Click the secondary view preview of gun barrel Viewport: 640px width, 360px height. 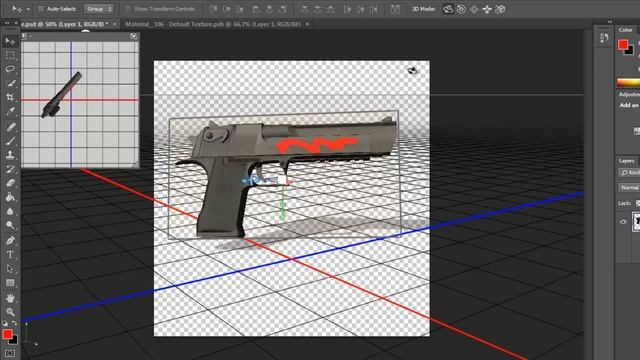[62, 95]
